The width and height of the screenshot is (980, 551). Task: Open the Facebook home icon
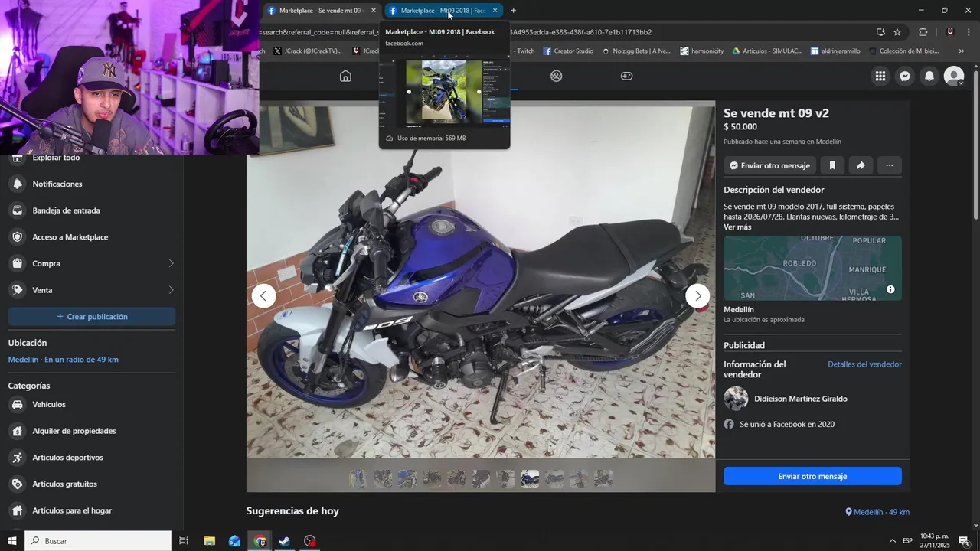tap(345, 76)
